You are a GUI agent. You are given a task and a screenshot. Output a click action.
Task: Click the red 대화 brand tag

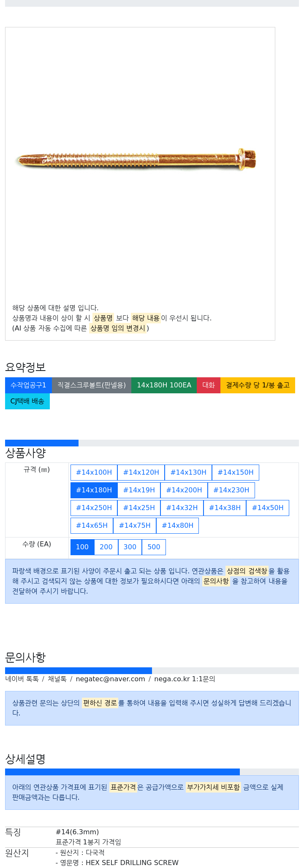coord(209,385)
